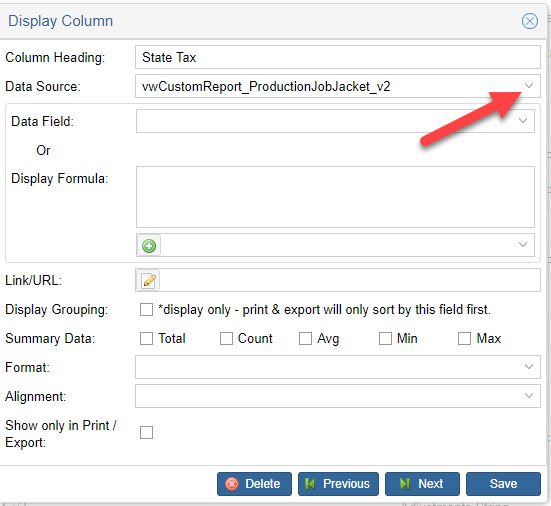Image resolution: width=551 pixels, height=506 pixels.
Task: Click the green plus add formula icon
Action: pos(149,246)
